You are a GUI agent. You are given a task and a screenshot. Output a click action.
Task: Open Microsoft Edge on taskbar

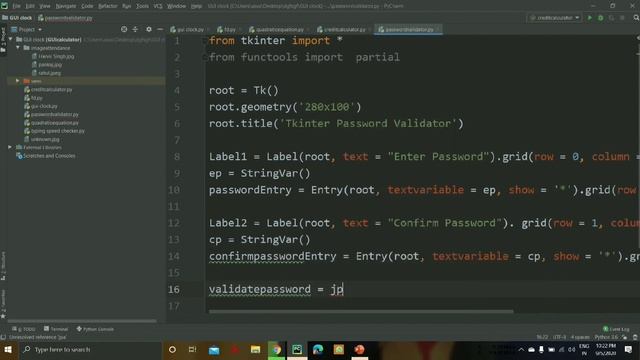(x=318, y=350)
